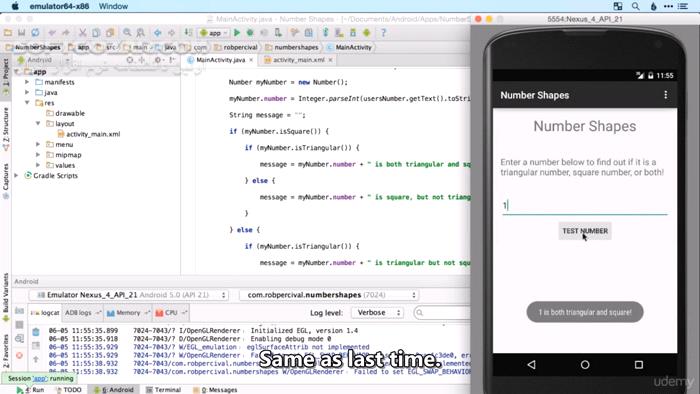Switch to activity_main.xml editor tab
Screen dimensions: 700x394
click(298, 60)
